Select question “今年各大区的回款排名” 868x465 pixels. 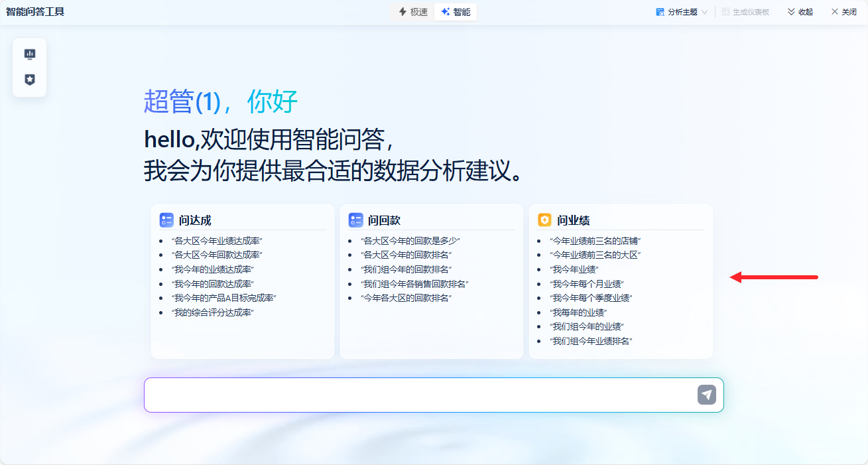406,299
